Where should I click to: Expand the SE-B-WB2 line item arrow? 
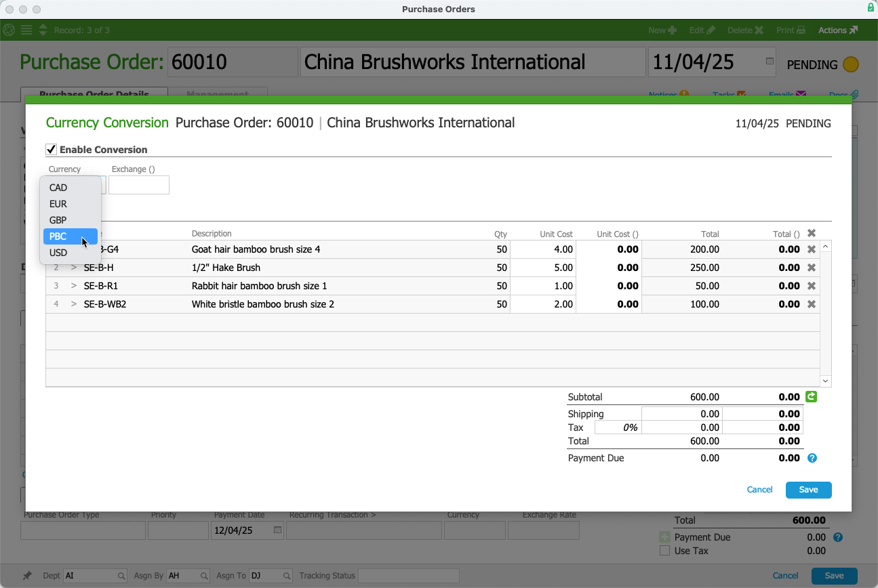(x=74, y=304)
